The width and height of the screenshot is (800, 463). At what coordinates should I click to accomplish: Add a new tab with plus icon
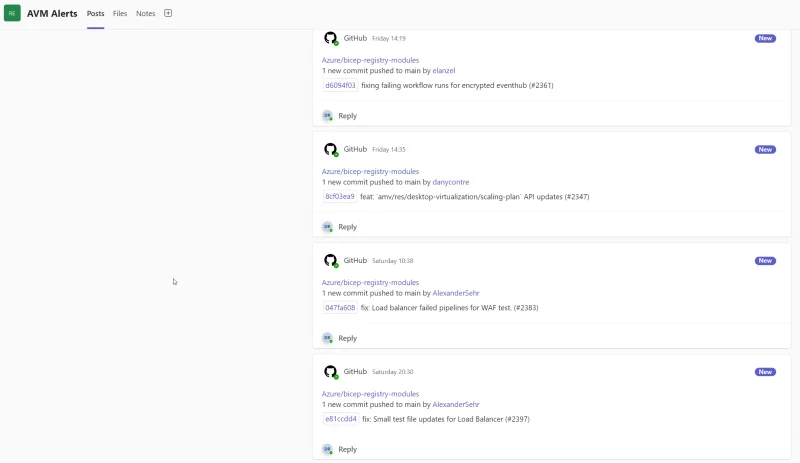[168, 13]
